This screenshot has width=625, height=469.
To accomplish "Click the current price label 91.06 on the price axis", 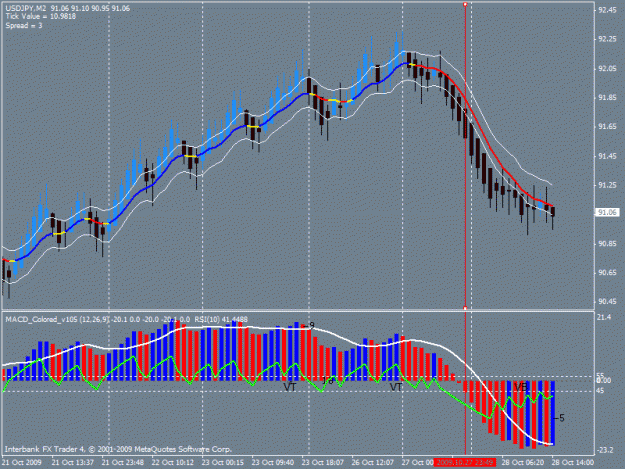I will [607, 212].
